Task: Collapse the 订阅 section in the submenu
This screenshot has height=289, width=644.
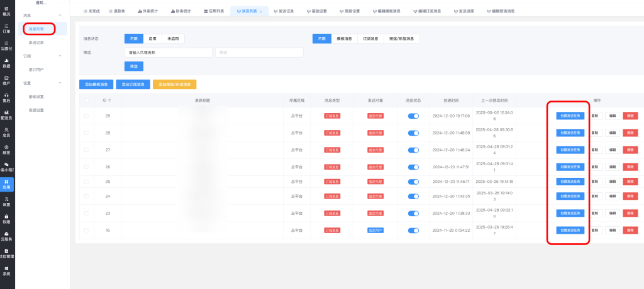Action: pos(60,56)
